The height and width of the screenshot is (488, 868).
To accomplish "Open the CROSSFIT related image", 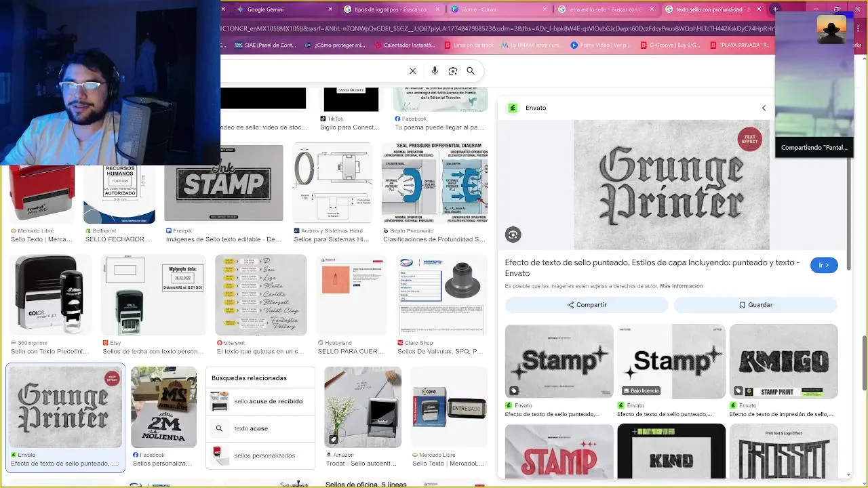I will point(784,451).
